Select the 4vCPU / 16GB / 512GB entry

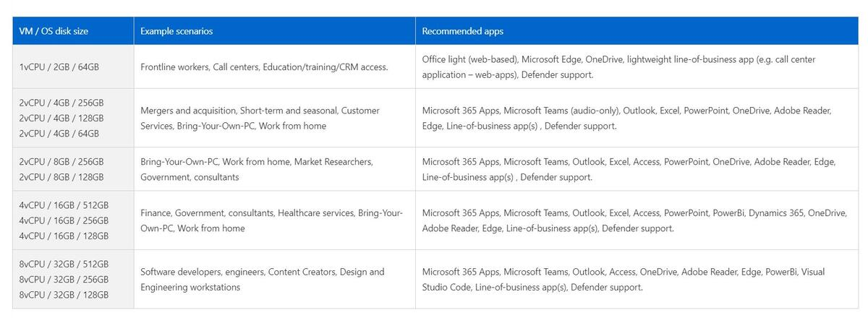click(x=64, y=205)
